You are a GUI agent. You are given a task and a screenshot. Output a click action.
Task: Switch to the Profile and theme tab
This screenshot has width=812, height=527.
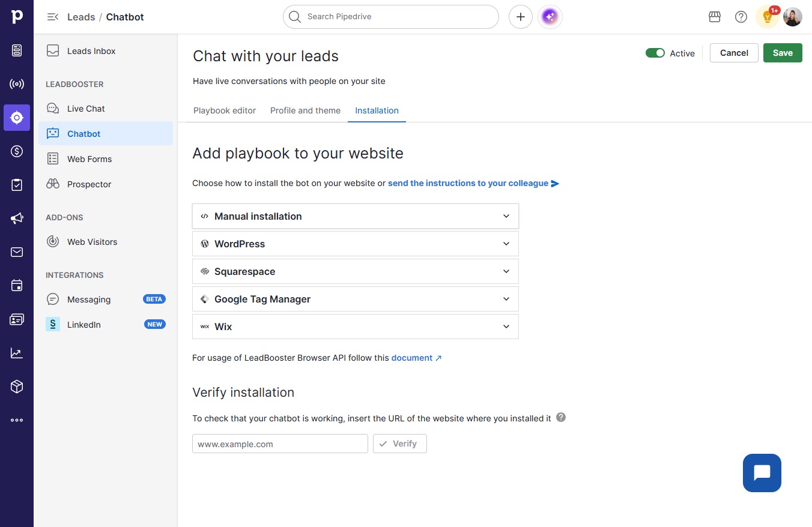[x=305, y=110]
